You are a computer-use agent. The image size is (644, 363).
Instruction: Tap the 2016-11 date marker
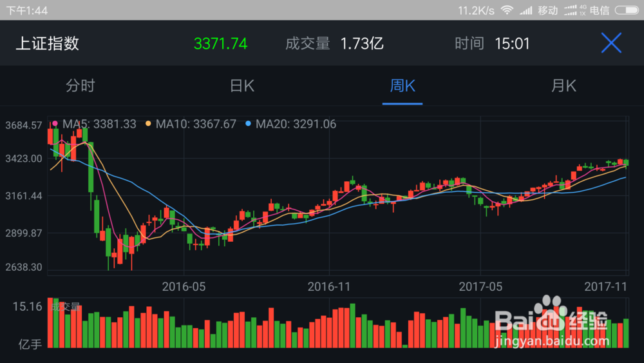point(329,286)
